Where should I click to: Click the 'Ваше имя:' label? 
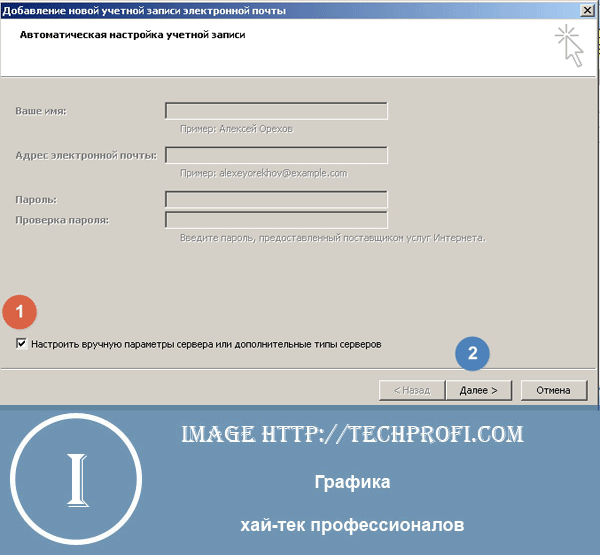(x=41, y=111)
